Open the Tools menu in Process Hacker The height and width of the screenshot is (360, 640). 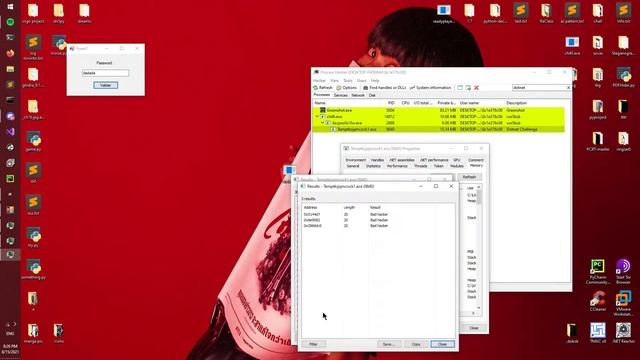click(x=348, y=81)
